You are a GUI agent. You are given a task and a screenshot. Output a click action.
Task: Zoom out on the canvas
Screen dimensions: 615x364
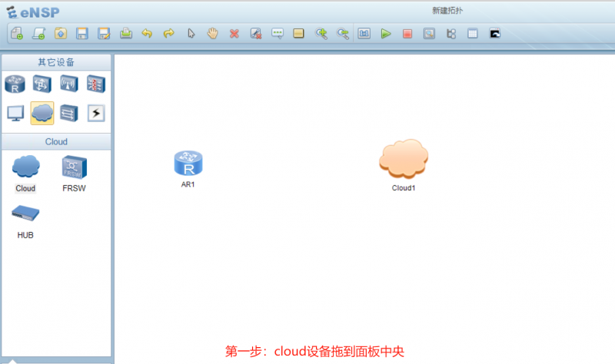pos(343,34)
